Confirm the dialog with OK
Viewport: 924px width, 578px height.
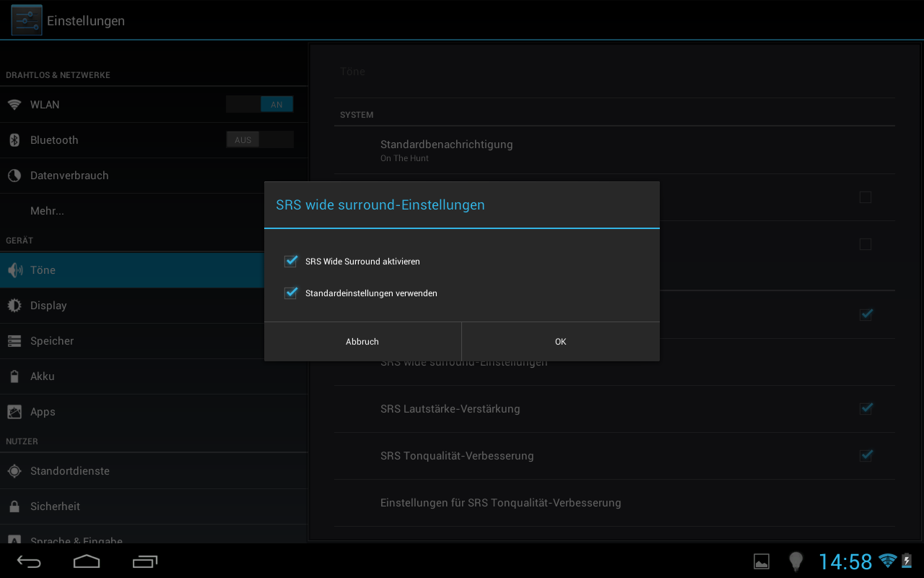tap(560, 342)
